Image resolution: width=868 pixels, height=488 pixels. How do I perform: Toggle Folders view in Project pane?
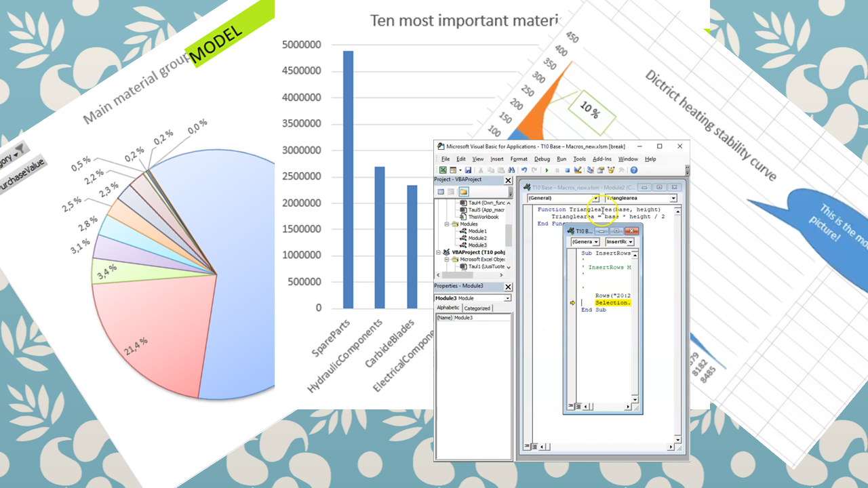pyautogui.click(x=464, y=191)
